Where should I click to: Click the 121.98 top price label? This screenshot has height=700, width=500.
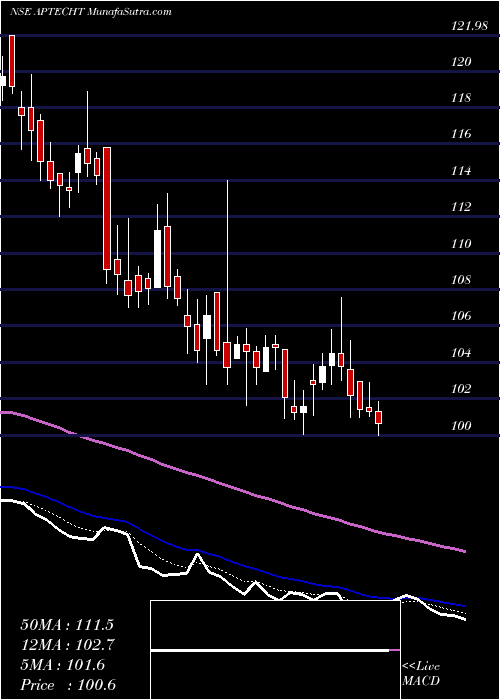[469, 26]
